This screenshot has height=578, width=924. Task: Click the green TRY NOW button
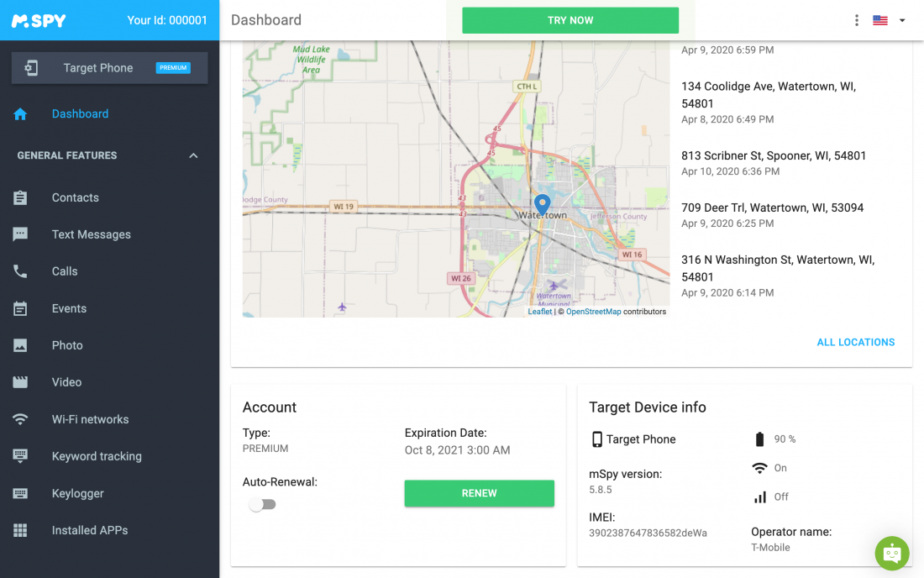570,20
